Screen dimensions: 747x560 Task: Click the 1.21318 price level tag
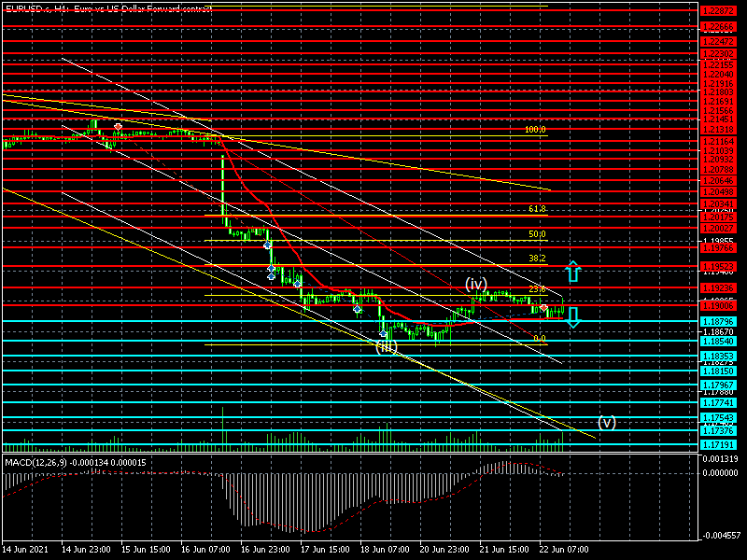[718, 129]
